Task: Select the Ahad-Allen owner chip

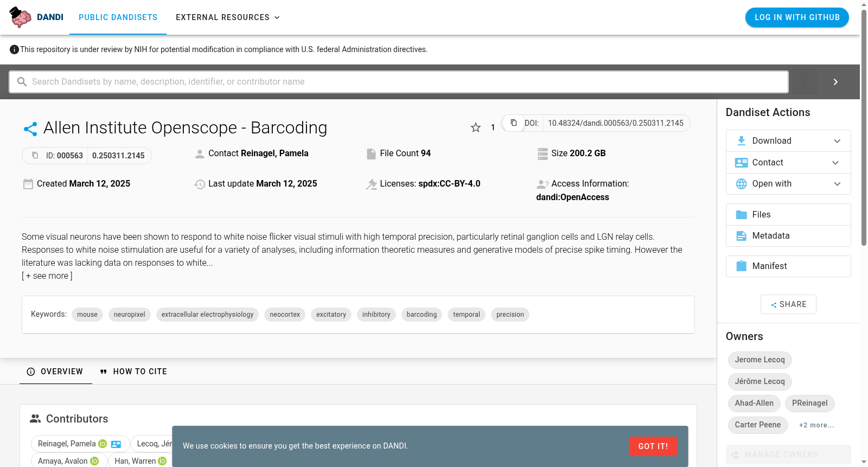Action: pyautogui.click(x=754, y=403)
